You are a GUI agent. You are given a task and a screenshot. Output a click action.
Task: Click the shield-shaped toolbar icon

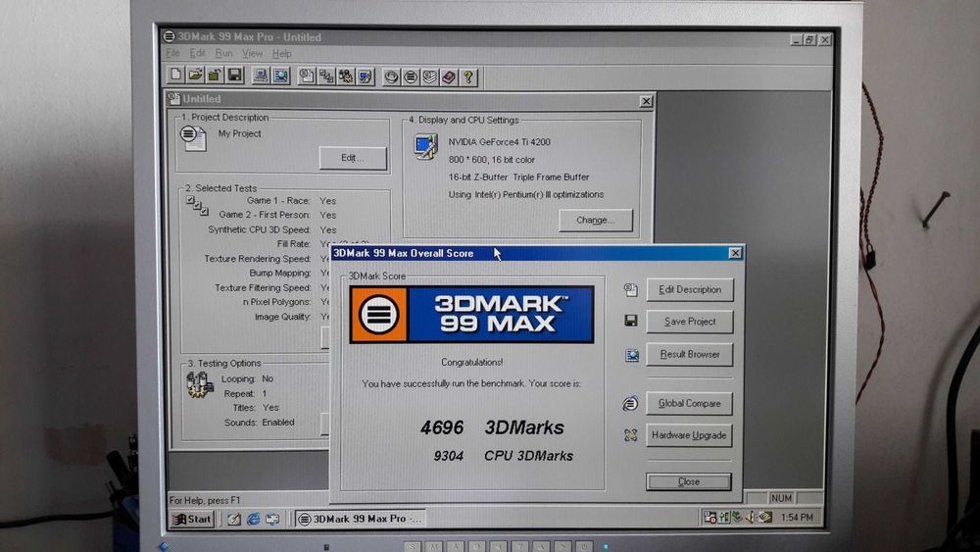(430, 77)
